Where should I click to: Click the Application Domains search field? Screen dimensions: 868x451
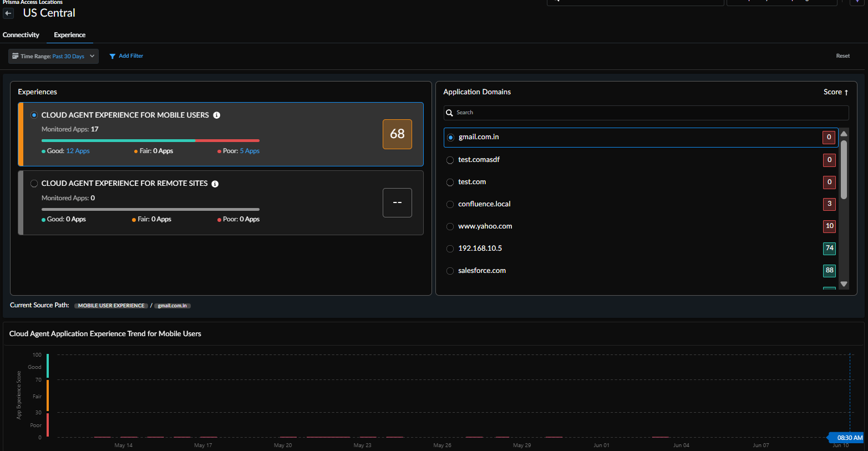pos(649,113)
